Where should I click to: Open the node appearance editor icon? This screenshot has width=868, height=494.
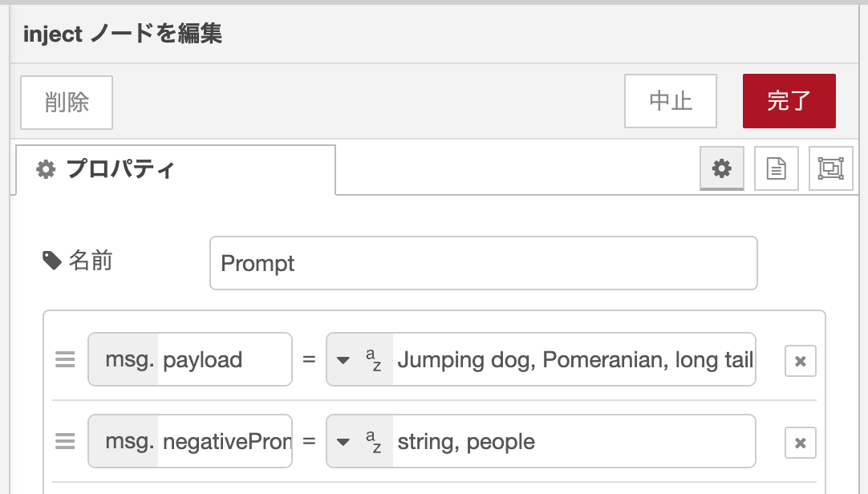[830, 168]
